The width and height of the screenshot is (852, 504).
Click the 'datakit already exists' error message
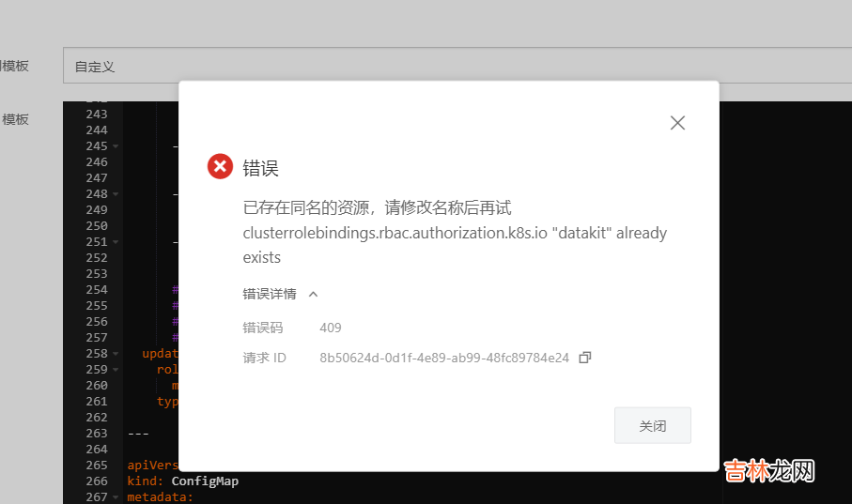point(455,244)
